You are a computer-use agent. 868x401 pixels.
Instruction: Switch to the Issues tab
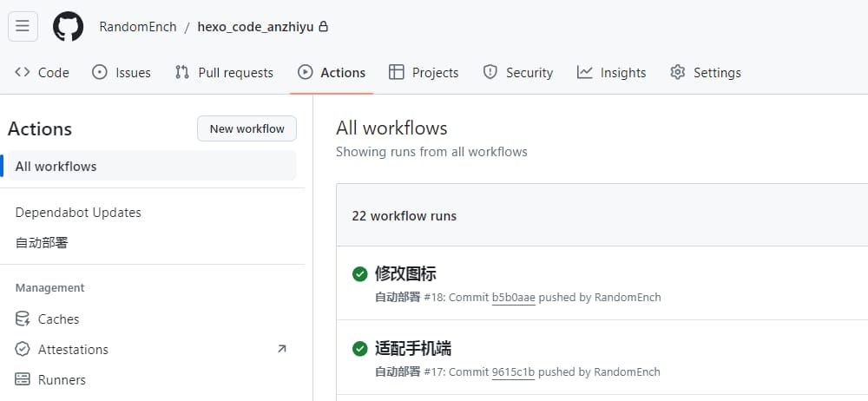click(122, 73)
